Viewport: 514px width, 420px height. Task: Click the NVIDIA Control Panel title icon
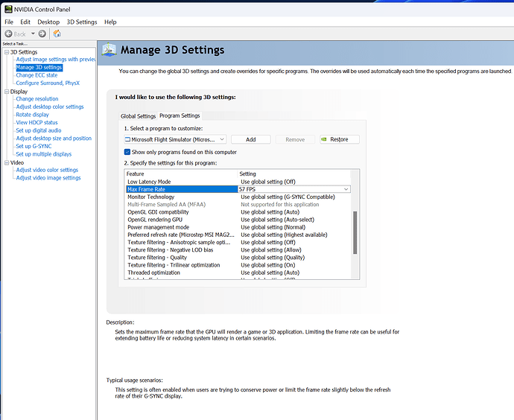(x=8, y=9)
